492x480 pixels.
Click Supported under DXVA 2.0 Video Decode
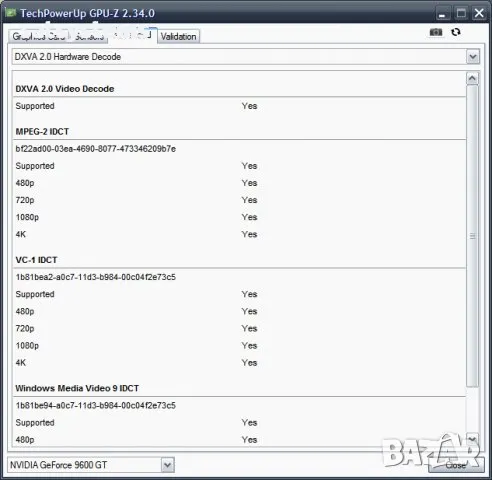pos(35,106)
